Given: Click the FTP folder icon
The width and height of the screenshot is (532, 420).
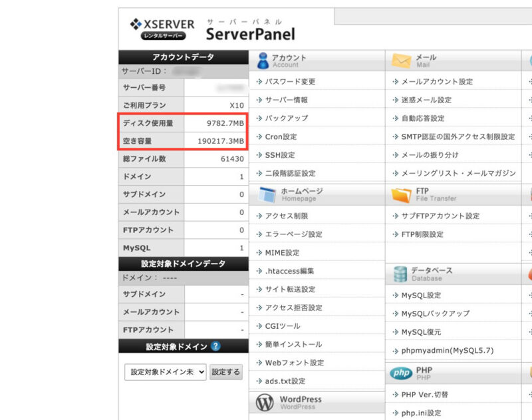Looking at the screenshot, I should coord(401,195).
